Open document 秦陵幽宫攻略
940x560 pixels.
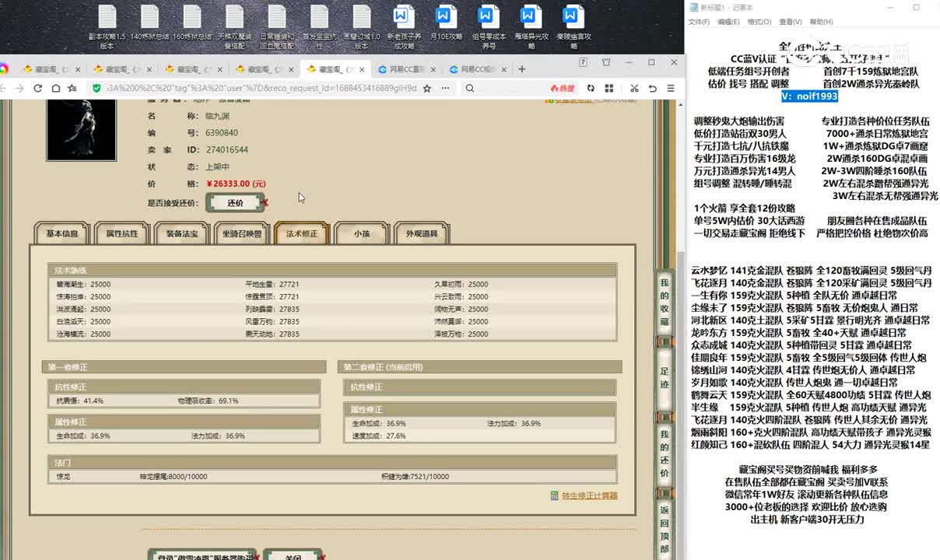coord(573,26)
